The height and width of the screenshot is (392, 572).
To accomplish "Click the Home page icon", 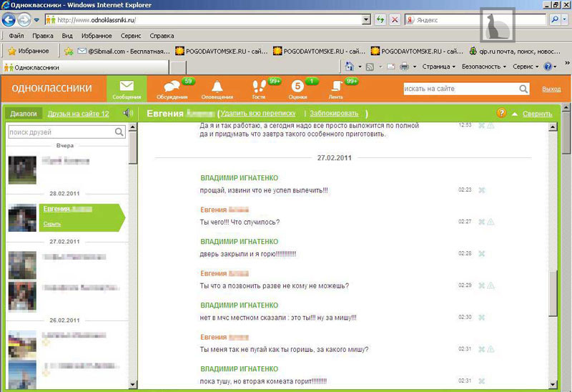I will pyautogui.click(x=350, y=67).
